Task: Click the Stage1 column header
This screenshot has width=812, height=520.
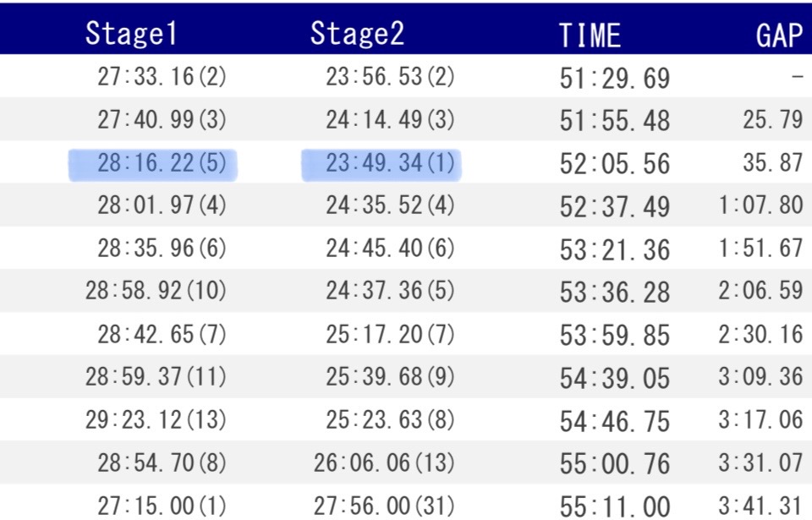Action: (133, 34)
